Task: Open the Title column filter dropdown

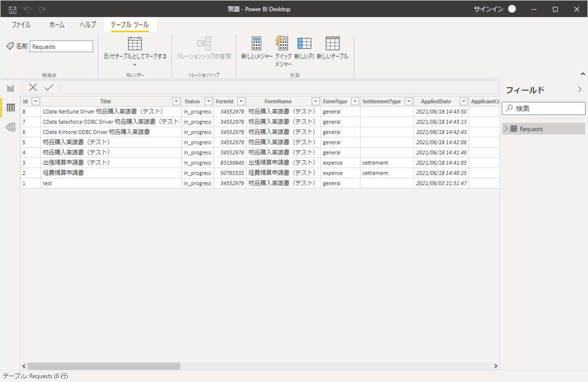Action: coord(176,102)
